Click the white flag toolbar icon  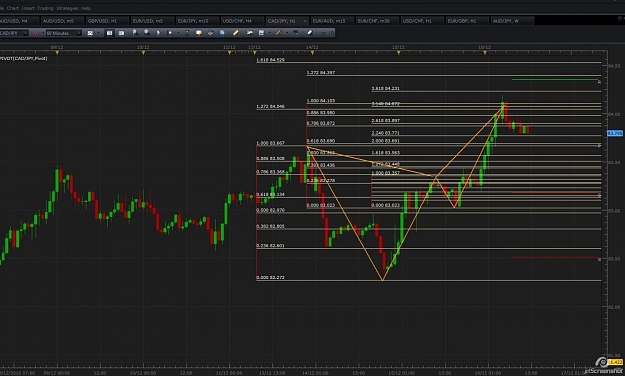[170, 33]
